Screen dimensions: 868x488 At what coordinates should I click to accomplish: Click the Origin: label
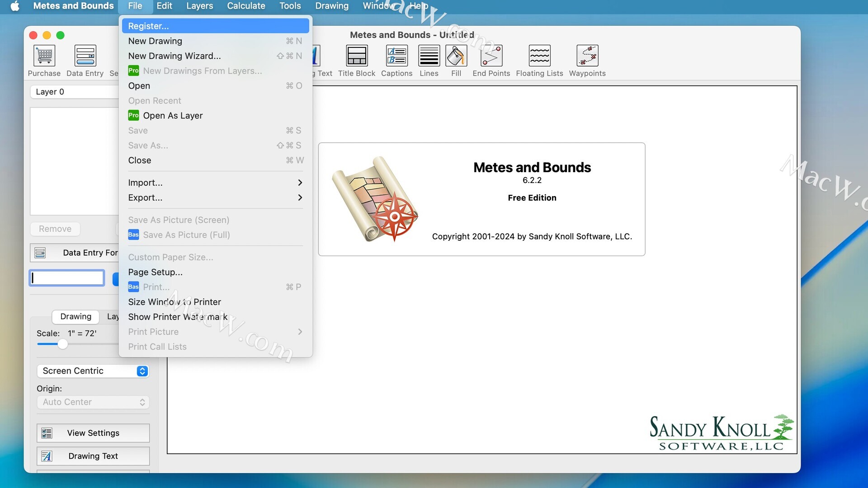point(49,389)
